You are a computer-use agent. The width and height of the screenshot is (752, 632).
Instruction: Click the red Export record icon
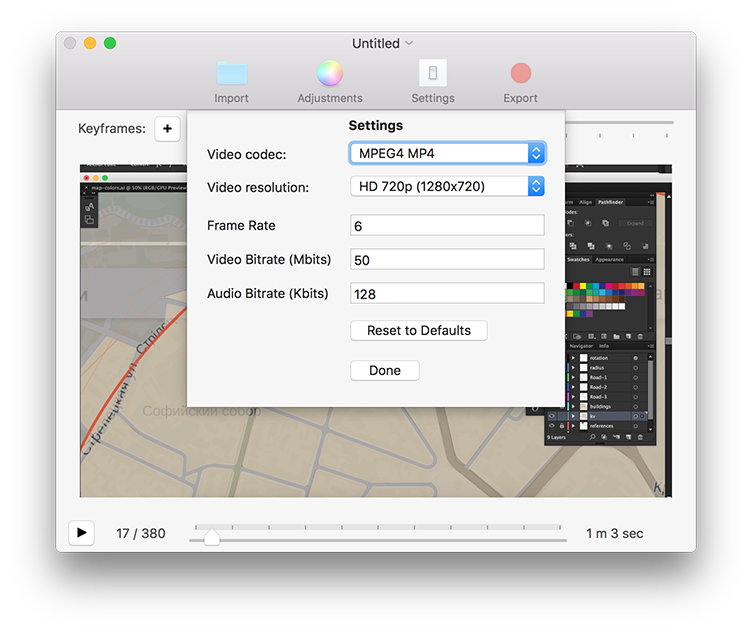(520, 73)
